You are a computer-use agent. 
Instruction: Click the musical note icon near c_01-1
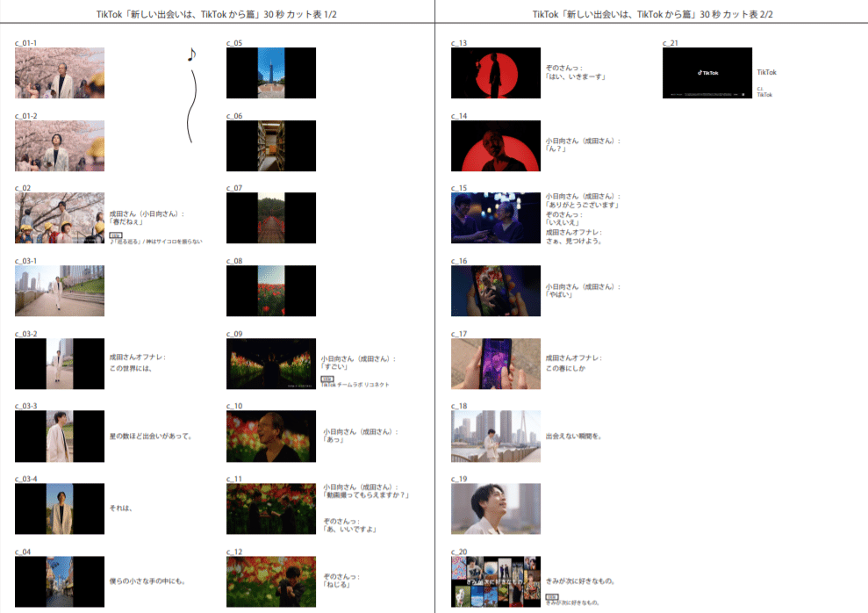coord(191,54)
